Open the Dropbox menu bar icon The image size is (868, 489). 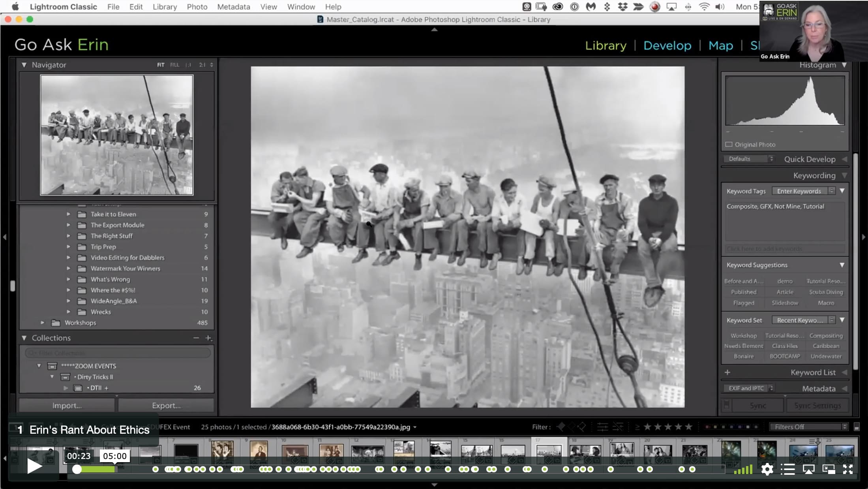622,7
